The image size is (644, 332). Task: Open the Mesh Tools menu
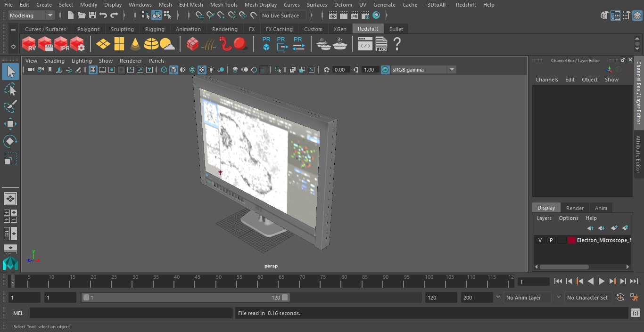coord(223,5)
